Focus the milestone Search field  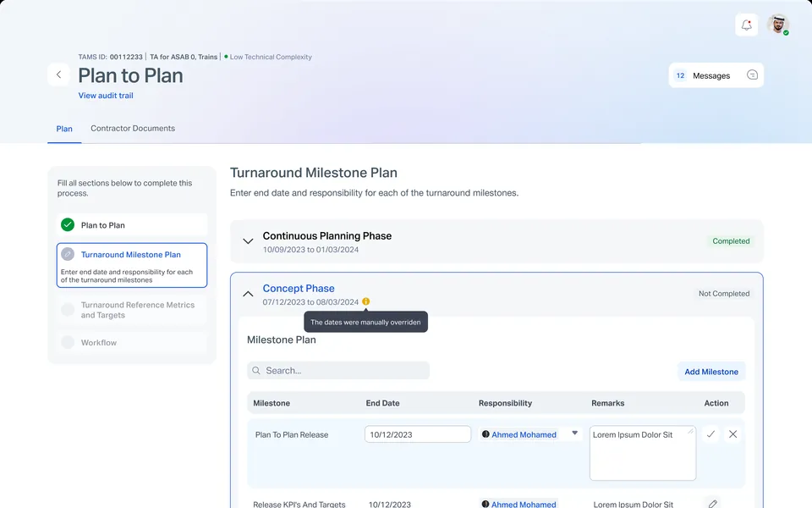click(338, 371)
